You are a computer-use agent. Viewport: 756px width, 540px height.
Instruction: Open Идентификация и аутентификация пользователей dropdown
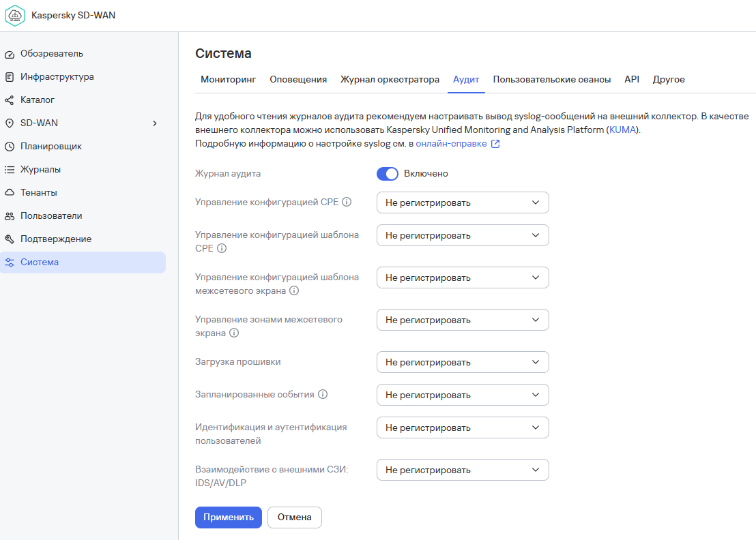point(463,427)
